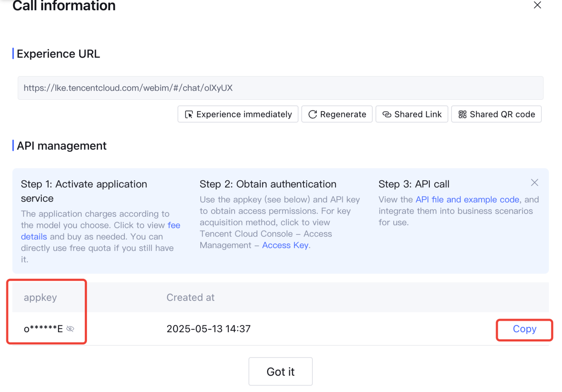
Task: Dismiss the API steps info banner
Action: click(x=534, y=183)
